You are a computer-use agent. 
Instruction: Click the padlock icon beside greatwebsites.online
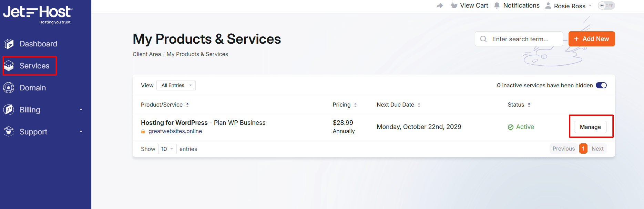click(143, 131)
